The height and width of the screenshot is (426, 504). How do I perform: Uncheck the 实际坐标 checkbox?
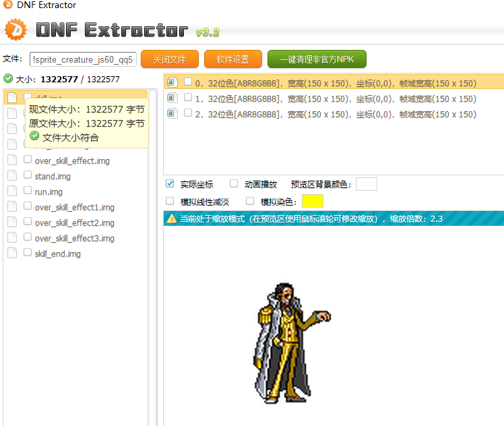[x=170, y=183]
